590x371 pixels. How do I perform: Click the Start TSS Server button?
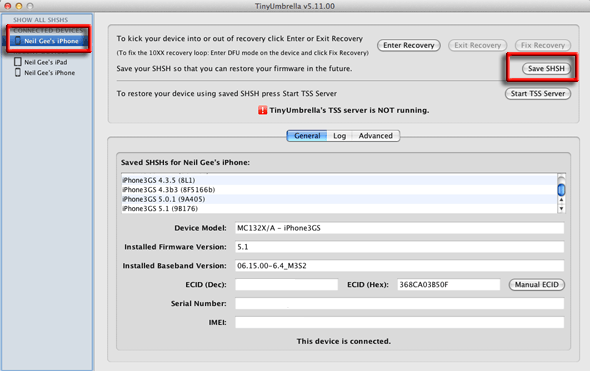point(538,94)
